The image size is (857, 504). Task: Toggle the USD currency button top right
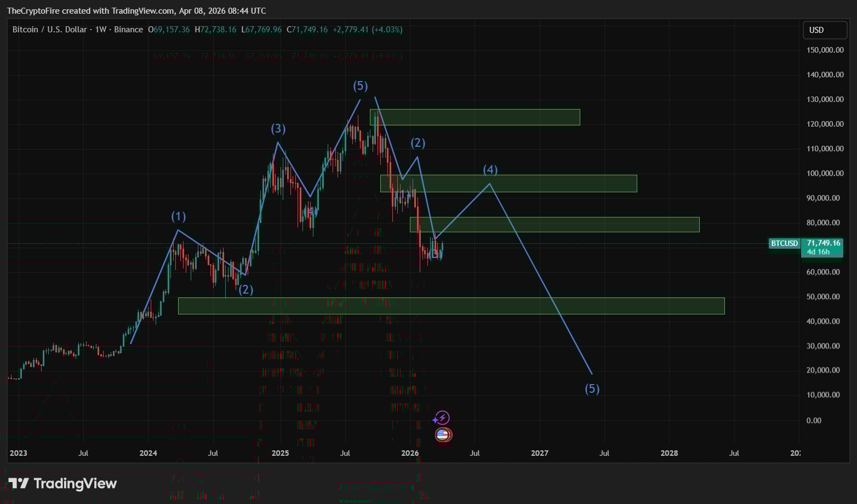coord(824,30)
